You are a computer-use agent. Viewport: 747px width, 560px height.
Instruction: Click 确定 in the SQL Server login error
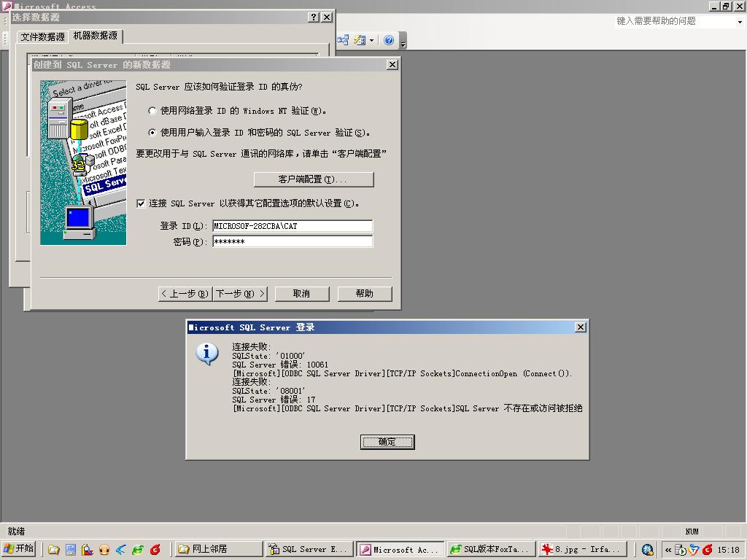click(387, 442)
